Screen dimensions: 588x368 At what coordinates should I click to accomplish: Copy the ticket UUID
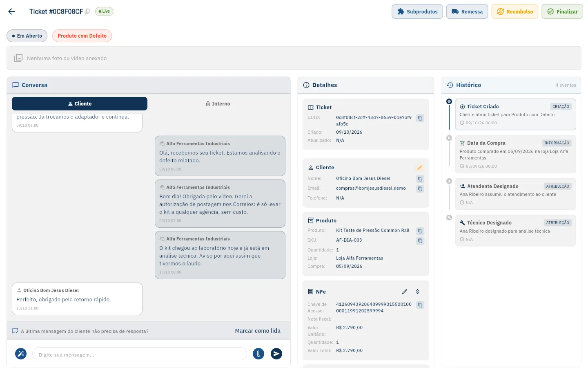coord(420,118)
